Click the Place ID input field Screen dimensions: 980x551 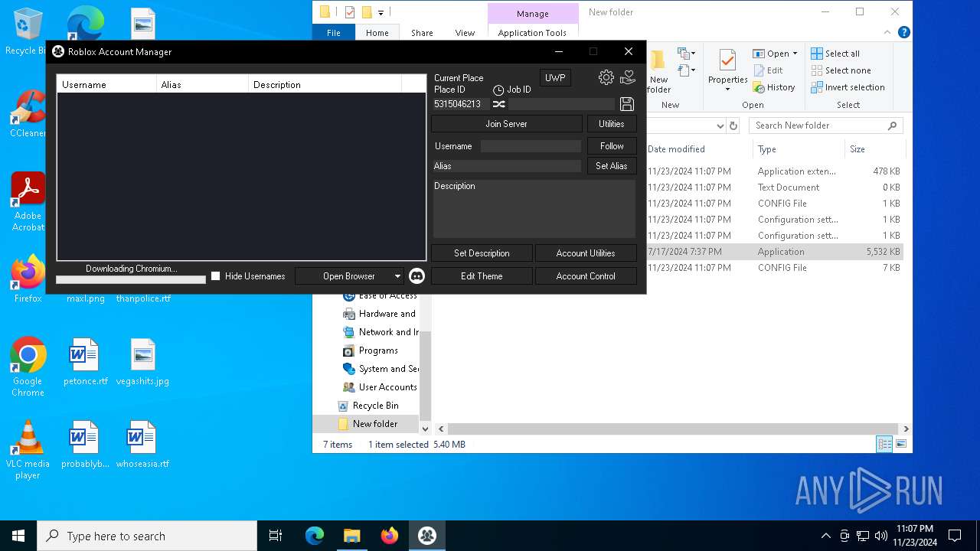coord(461,104)
